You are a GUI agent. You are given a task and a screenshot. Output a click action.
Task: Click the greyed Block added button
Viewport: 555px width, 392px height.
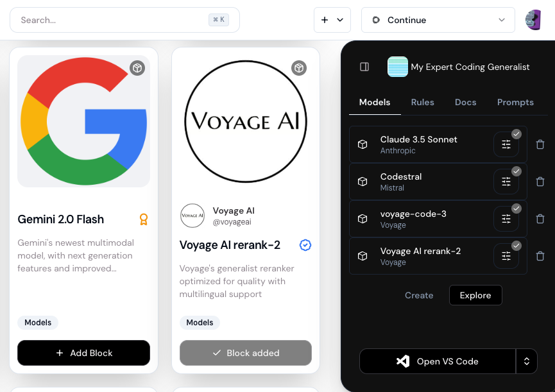(246, 353)
